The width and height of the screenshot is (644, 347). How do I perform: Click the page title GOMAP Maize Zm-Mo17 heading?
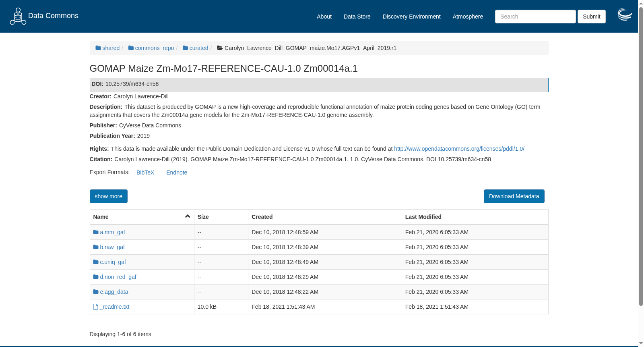tap(223, 69)
